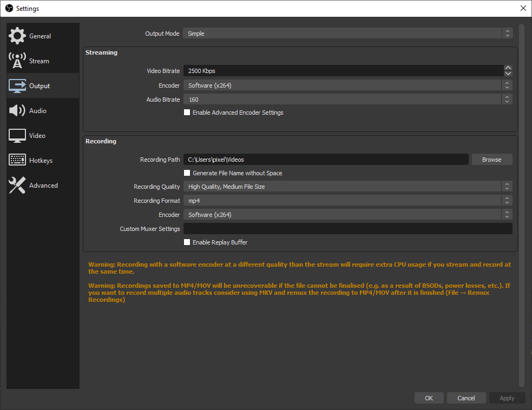This screenshot has height=410, width=532.
Task: Click the software encoder CPU warning text
Action: click(x=300, y=268)
